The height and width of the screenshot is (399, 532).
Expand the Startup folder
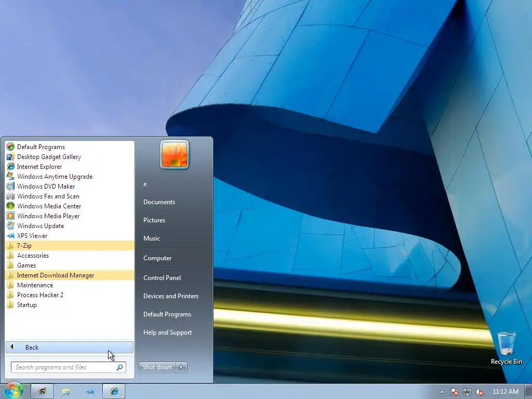(70, 304)
